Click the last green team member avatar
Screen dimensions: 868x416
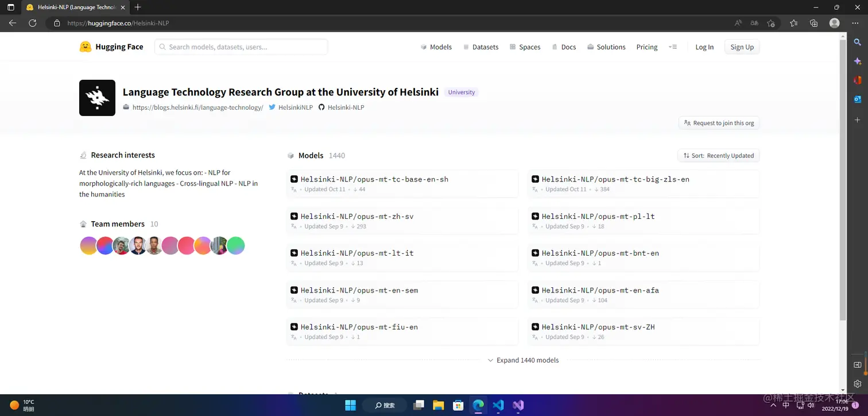point(235,246)
